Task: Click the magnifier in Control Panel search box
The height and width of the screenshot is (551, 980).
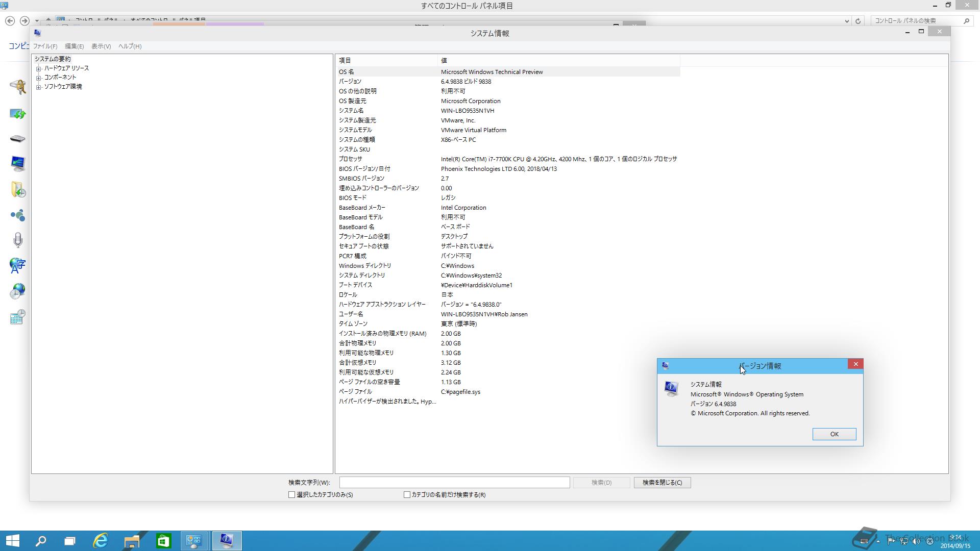Action: [x=966, y=21]
